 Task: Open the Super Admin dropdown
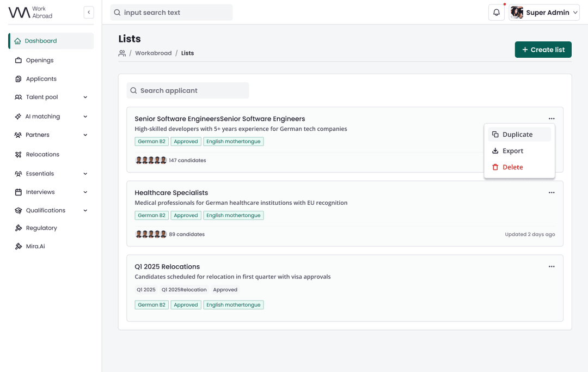[x=544, y=12]
